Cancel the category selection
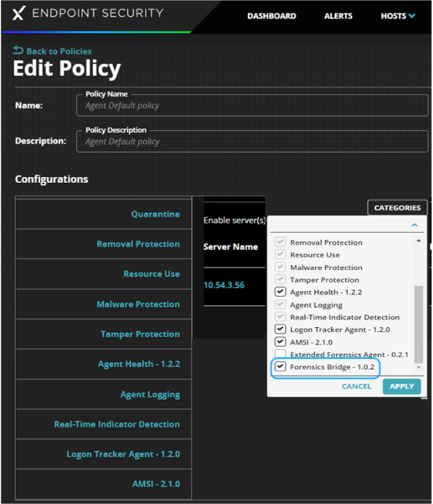The image size is (433, 504). coord(356,386)
